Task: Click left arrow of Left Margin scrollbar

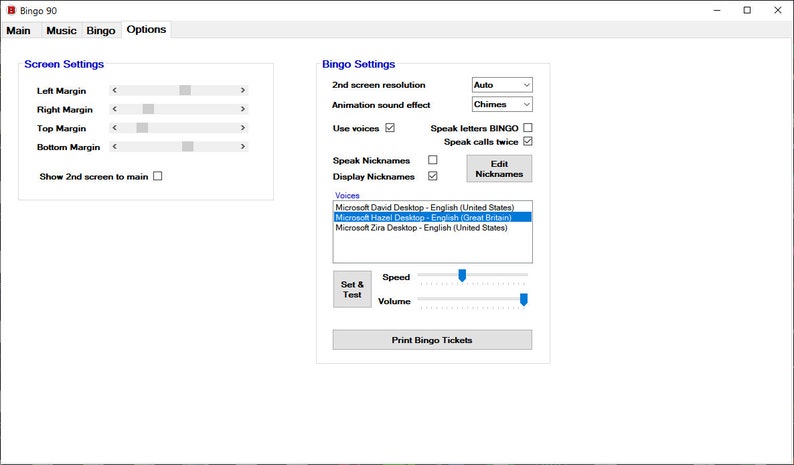Action: [114, 90]
